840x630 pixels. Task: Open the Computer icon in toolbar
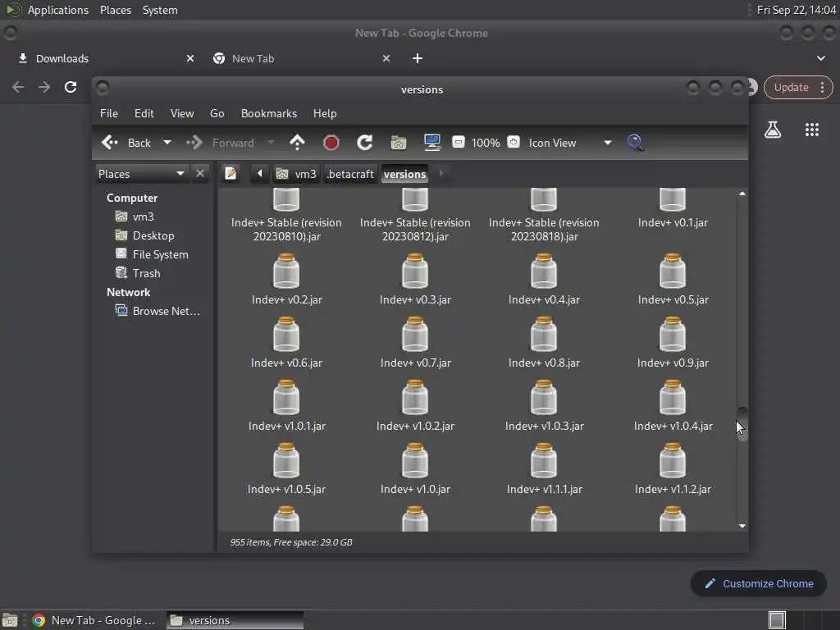[432, 143]
